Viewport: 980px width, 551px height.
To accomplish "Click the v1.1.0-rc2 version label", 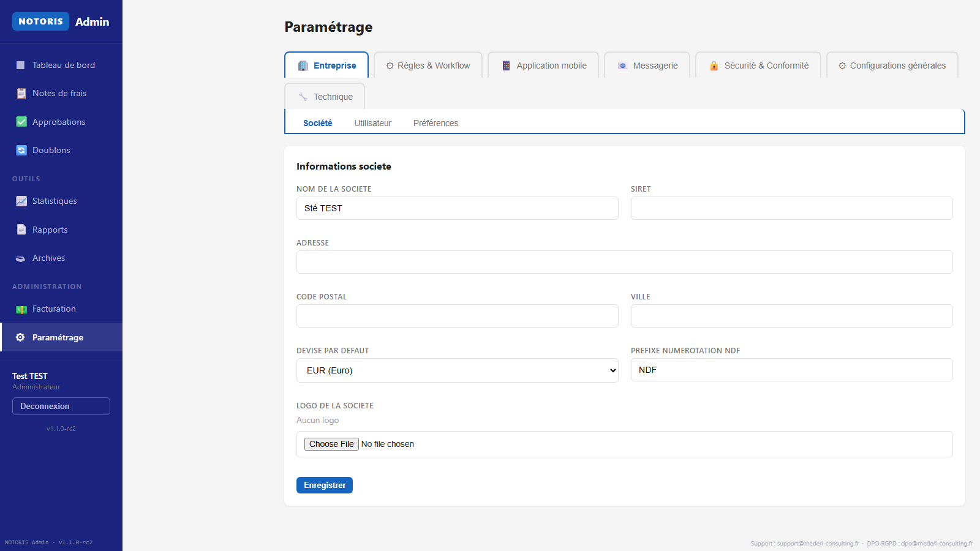I will point(61,429).
